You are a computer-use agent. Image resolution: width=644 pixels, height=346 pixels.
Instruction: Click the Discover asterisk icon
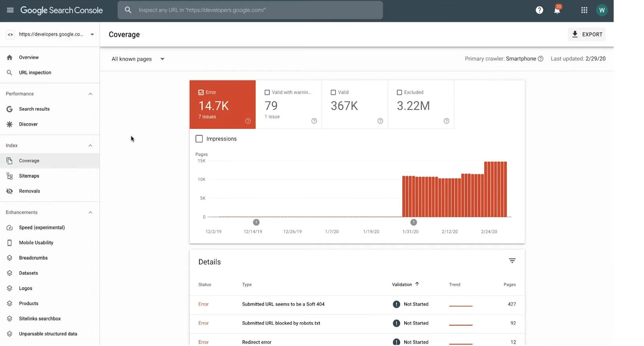click(10, 124)
